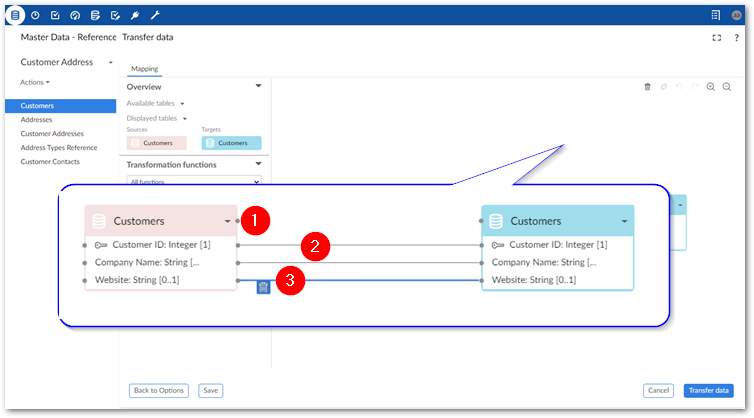Open the pink source Customers node dropdown arrow
754x418 pixels.
click(x=227, y=221)
